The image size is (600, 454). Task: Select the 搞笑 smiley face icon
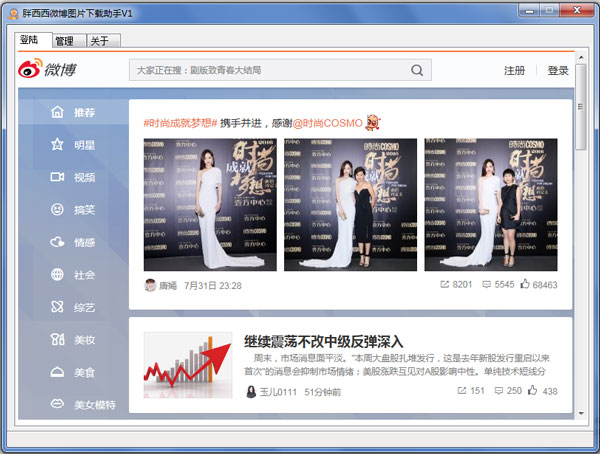point(58,210)
